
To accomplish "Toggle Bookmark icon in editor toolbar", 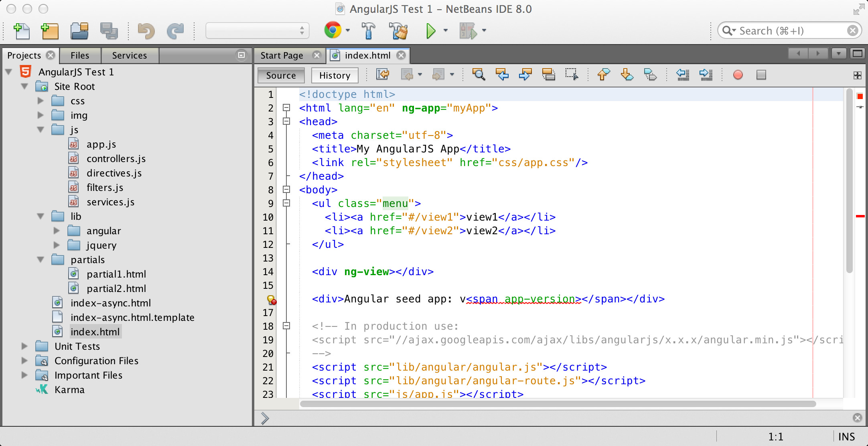I will click(x=650, y=75).
